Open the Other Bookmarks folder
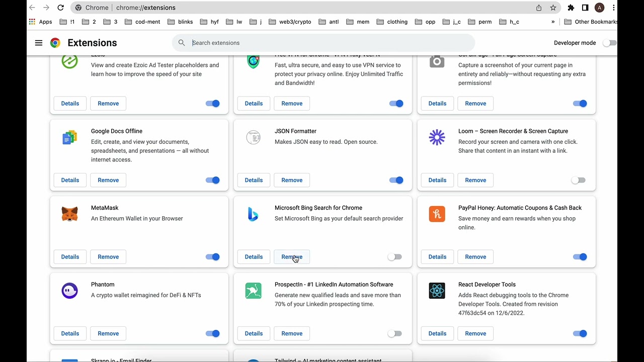The width and height of the screenshot is (644, 362). coord(591,22)
